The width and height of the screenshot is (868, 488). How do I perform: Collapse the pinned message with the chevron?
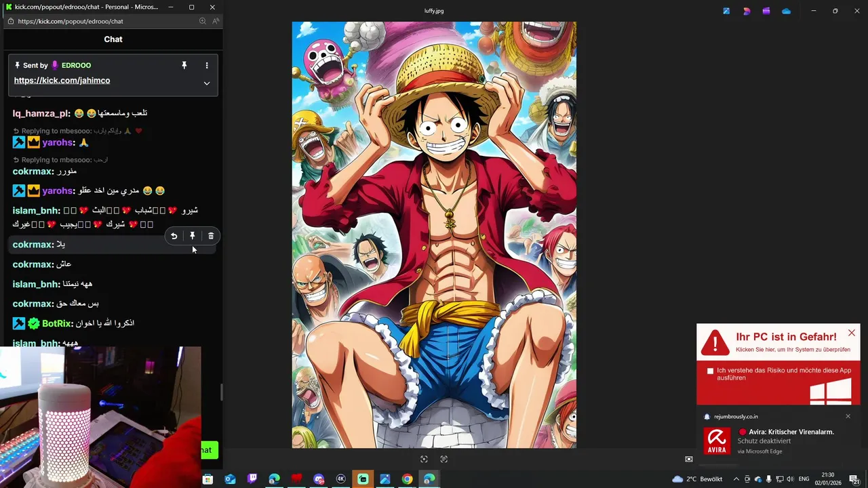[x=207, y=83]
